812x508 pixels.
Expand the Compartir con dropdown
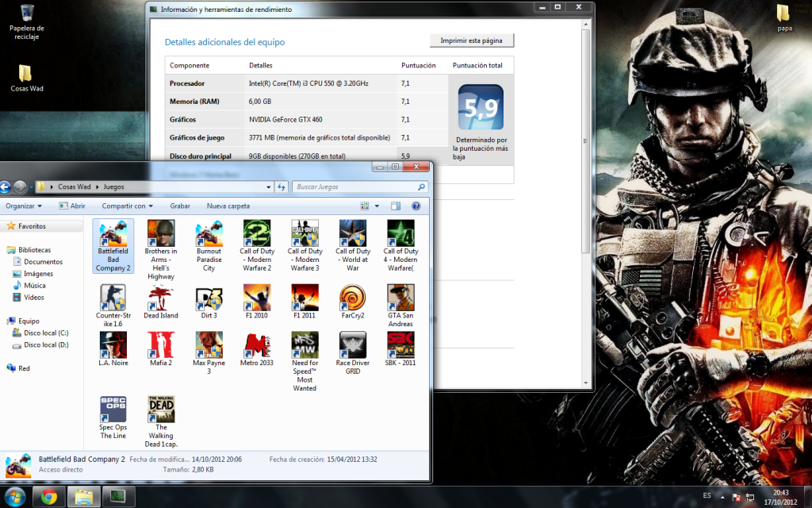point(127,206)
